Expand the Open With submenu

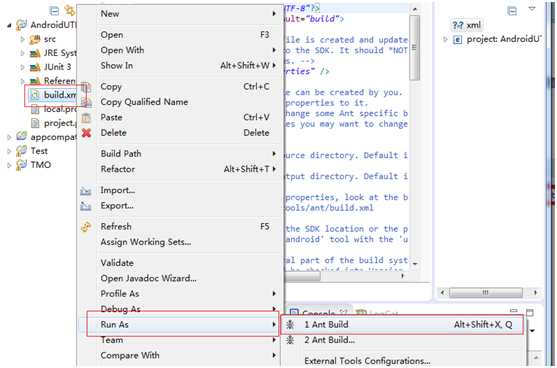(x=181, y=50)
